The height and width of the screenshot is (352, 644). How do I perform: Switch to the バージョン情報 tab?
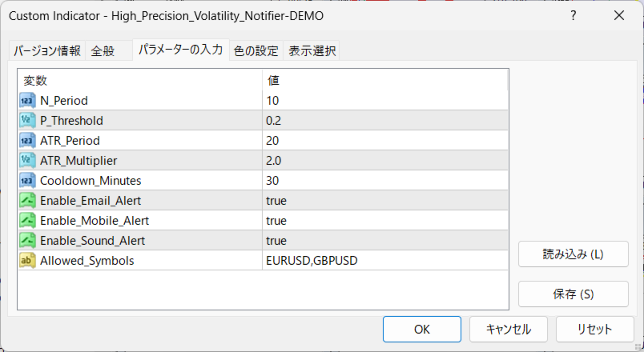46,51
